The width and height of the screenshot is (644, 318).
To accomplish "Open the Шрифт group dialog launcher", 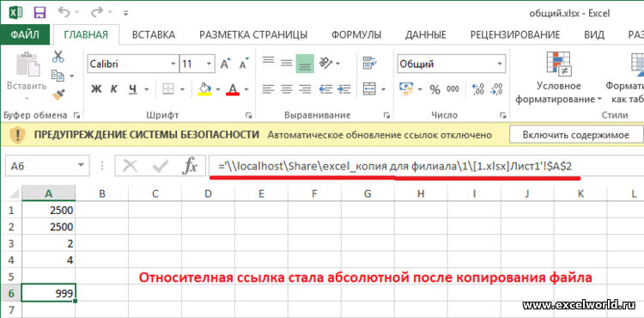I will click(248, 115).
